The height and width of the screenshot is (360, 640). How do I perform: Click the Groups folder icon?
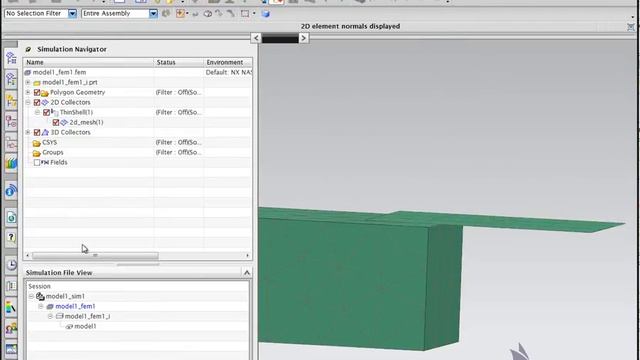point(36,153)
